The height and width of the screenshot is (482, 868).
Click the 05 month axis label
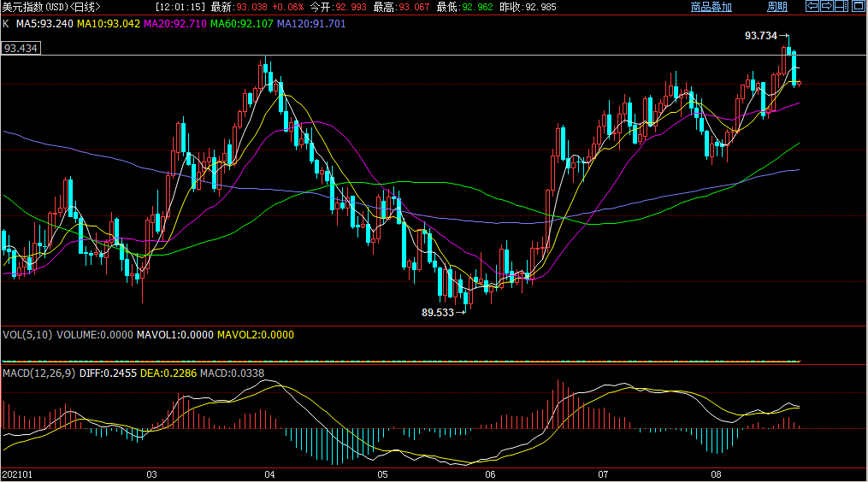[x=382, y=474]
